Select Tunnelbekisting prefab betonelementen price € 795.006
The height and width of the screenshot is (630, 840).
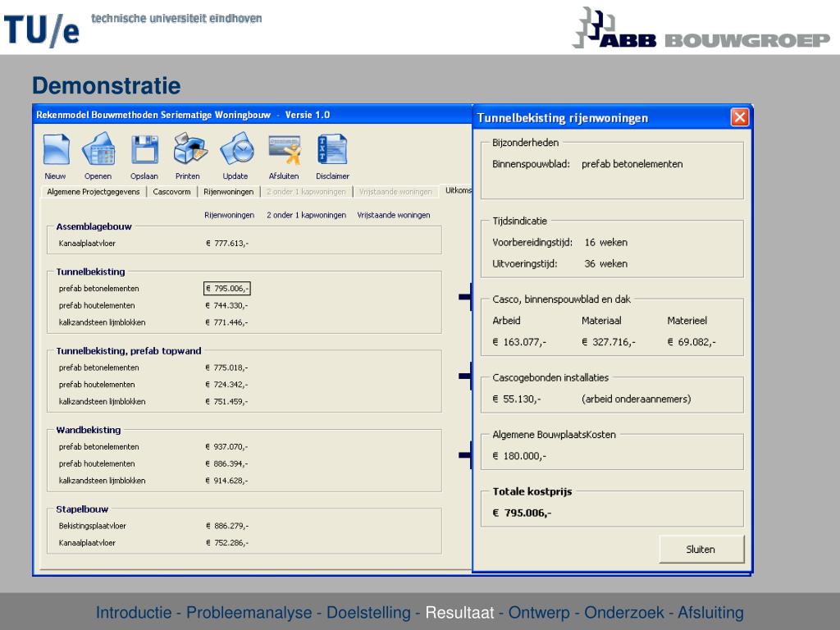pyautogui.click(x=227, y=288)
